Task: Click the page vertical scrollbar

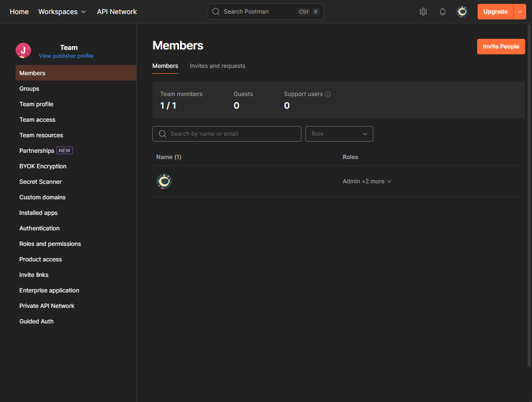Action: click(529, 195)
